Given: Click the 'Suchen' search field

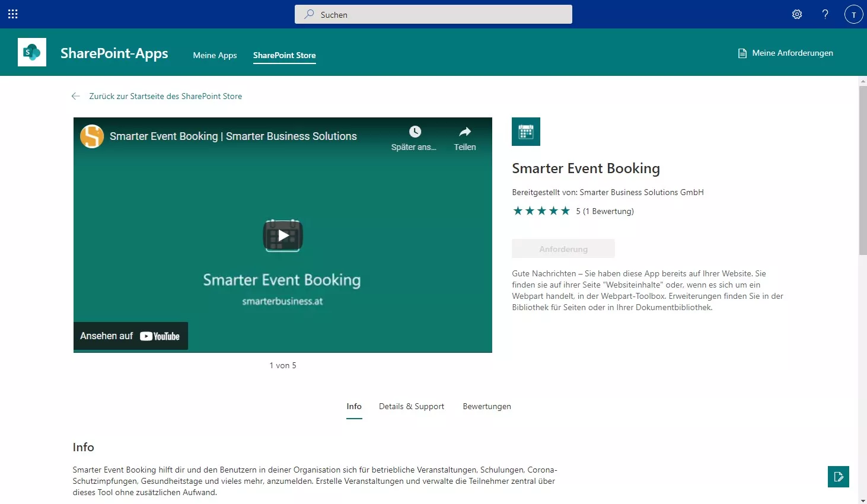Looking at the screenshot, I should [x=433, y=14].
